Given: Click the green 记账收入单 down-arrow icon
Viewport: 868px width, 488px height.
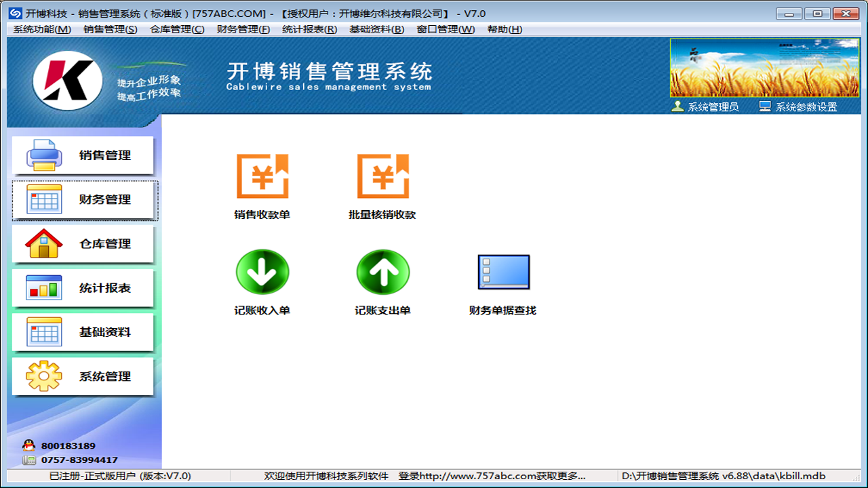Looking at the screenshot, I should click(x=262, y=272).
